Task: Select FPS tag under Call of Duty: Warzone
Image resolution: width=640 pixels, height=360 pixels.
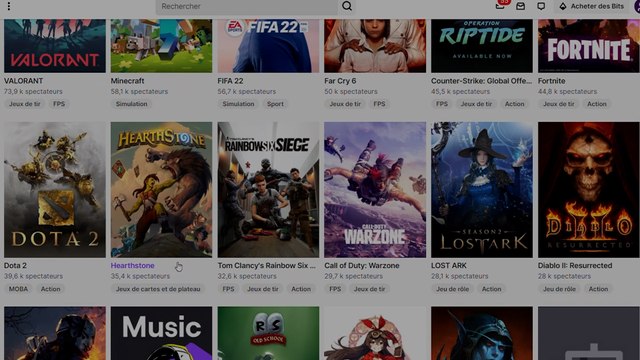Action: [x=335, y=289]
